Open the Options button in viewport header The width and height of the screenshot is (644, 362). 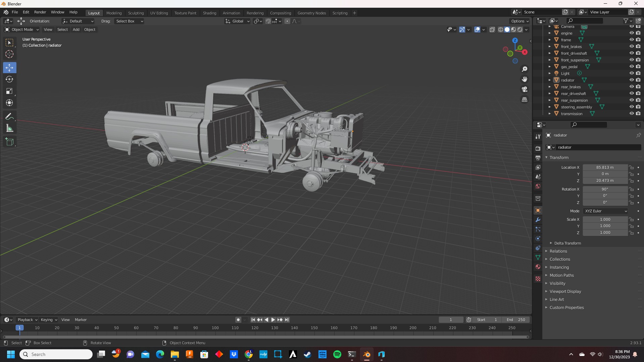click(x=519, y=21)
